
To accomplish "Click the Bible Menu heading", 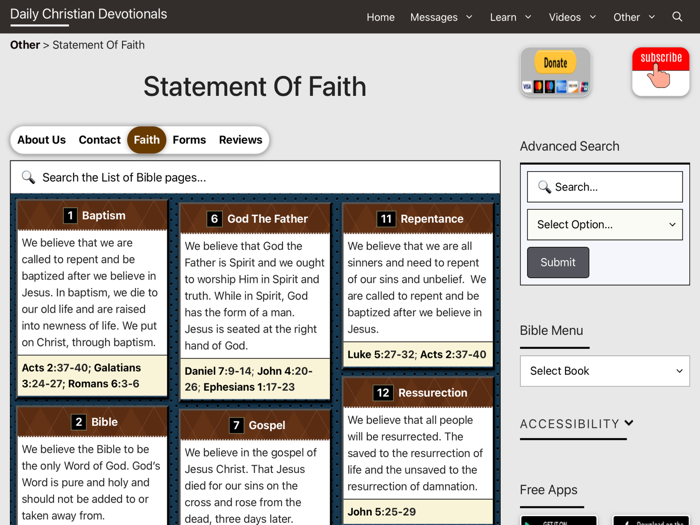I will pos(551,331).
